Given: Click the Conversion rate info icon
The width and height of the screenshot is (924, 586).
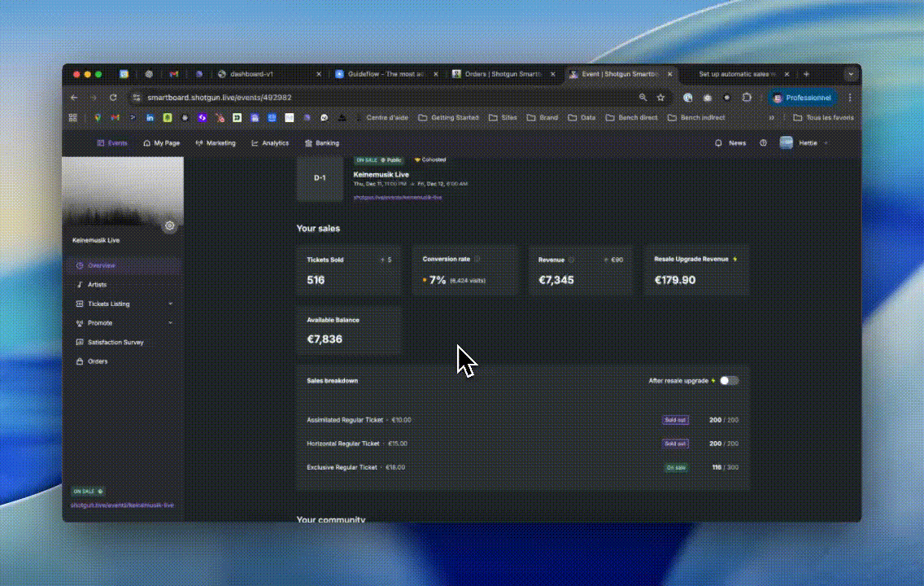Looking at the screenshot, I should [477, 259].
